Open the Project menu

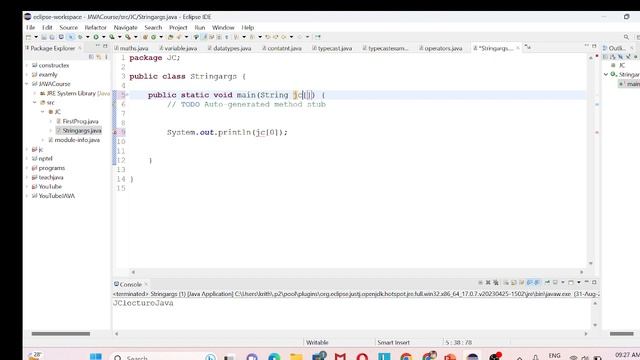tap(178, 27)
